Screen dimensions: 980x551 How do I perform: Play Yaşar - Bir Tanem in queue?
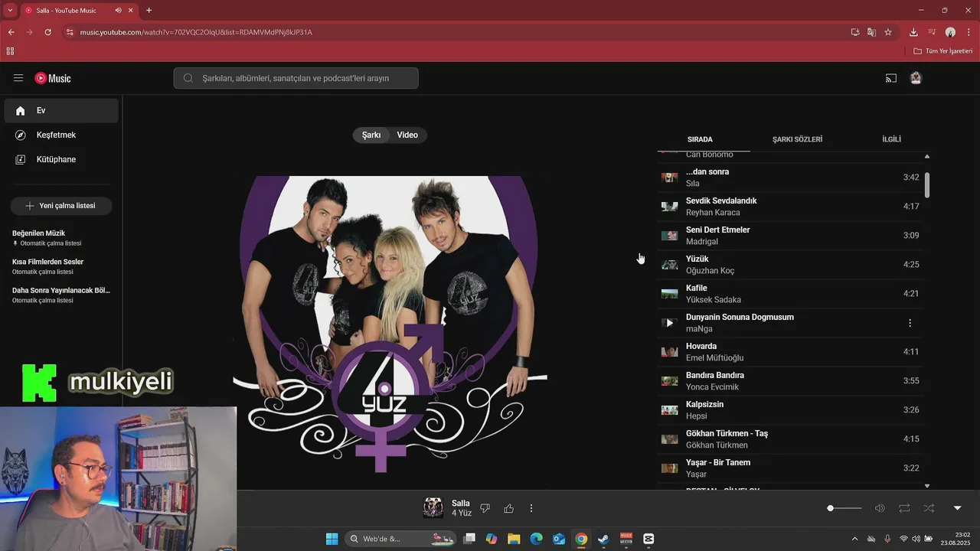point(791,468)
